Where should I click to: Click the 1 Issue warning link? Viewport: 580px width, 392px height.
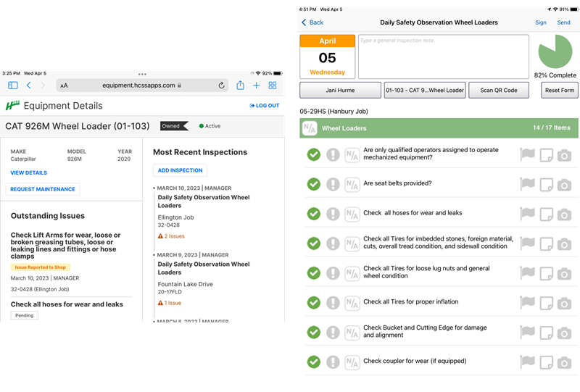(170, 303)
